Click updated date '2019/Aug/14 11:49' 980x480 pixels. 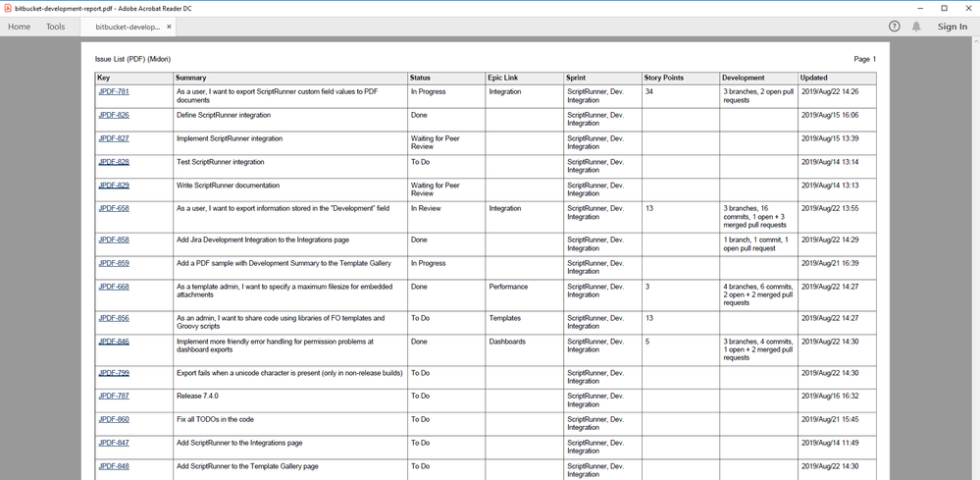[829, 443]
